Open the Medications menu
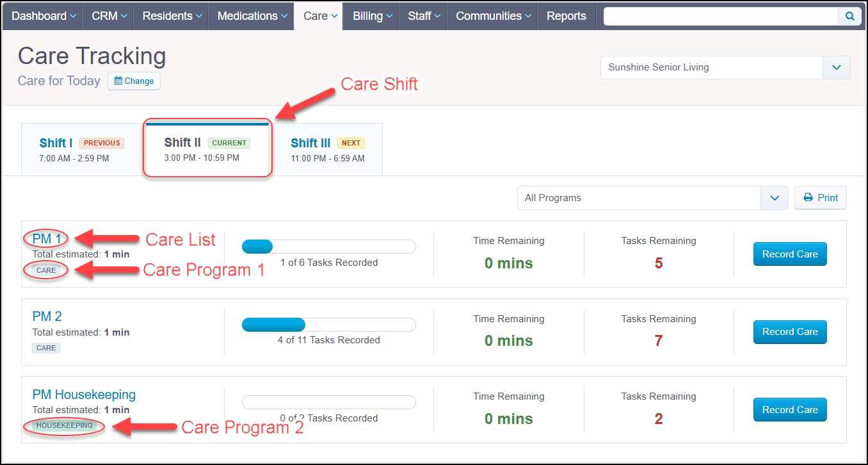 tap(252, 16)
